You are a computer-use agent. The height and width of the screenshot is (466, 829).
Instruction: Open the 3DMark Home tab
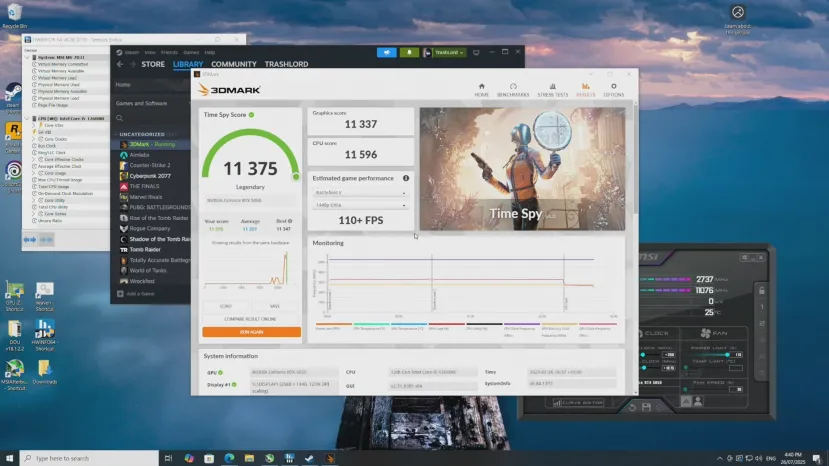[481, 90]
